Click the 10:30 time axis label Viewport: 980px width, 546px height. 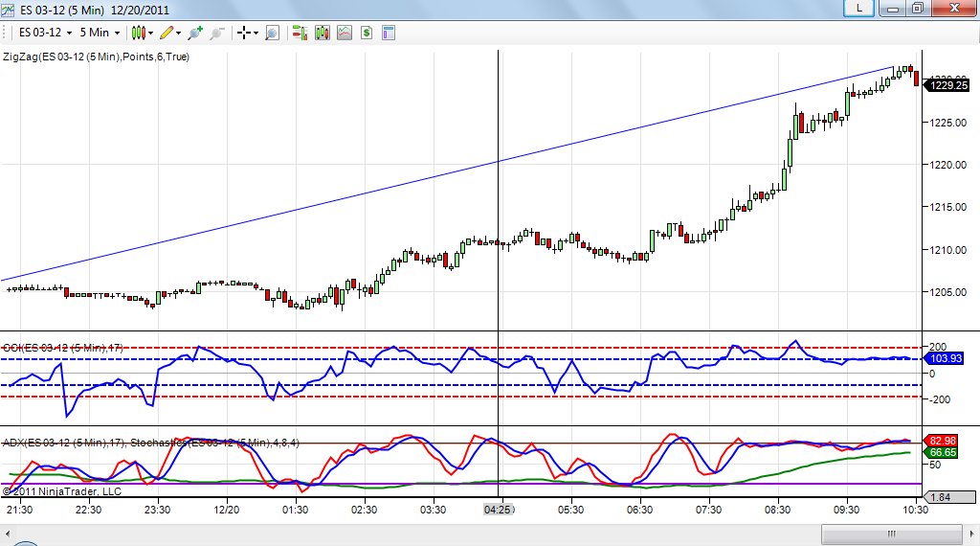click(x=916, y=510)
